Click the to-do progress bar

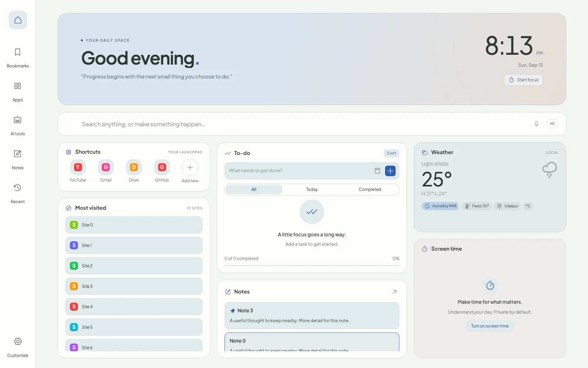click(x=312, y=265)
